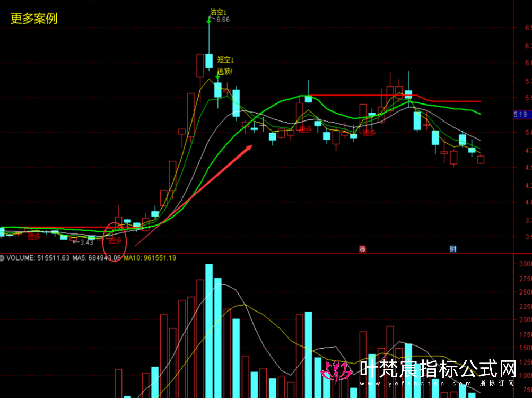Click the red 涨 marker on the time axis

pyautogui.click(x=362, y=249)
